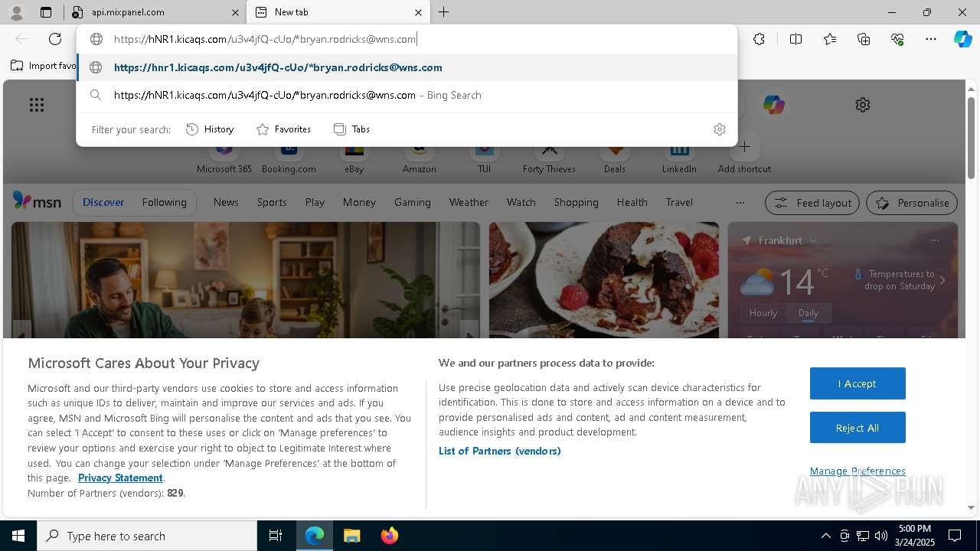Image resolution: width=980 pixels, height=551 pixels.
Task: Open the Travel category
Action: pos(679,203)
